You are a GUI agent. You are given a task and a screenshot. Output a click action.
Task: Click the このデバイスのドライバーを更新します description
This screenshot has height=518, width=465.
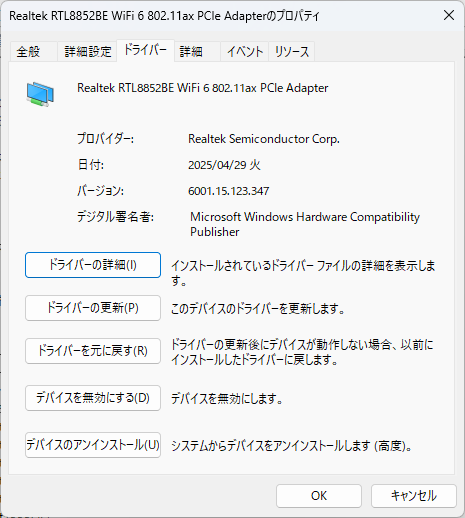258,309
